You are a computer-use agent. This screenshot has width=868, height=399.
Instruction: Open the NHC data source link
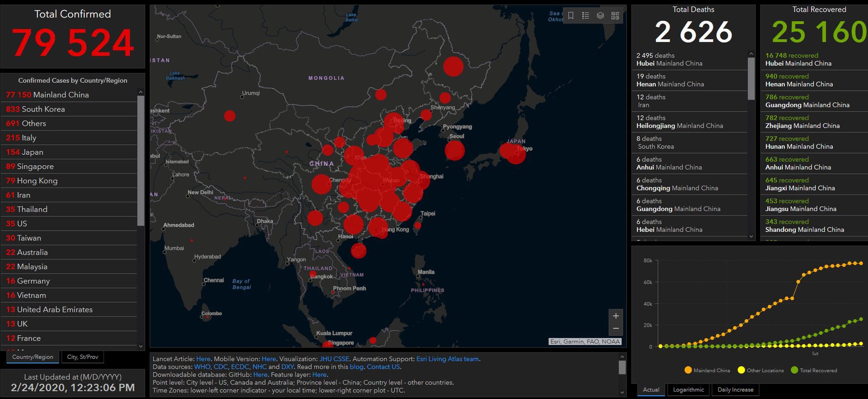260,367
